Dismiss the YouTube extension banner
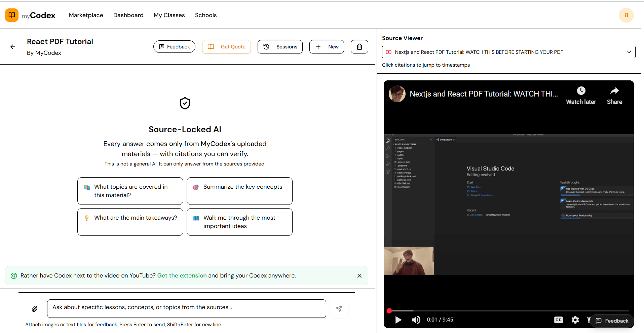Image resolution: width=644 pixels, height=333 pixels. (x=359, y=275)
